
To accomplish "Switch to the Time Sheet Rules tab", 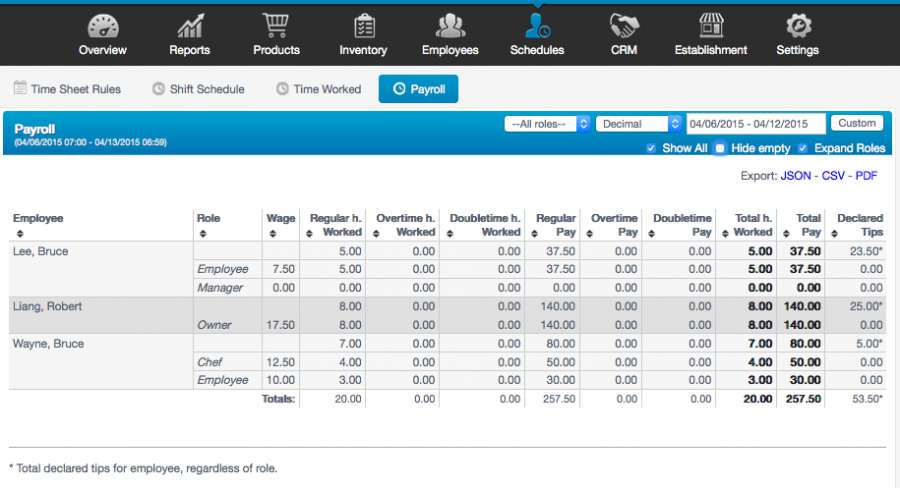I will 67,89.
